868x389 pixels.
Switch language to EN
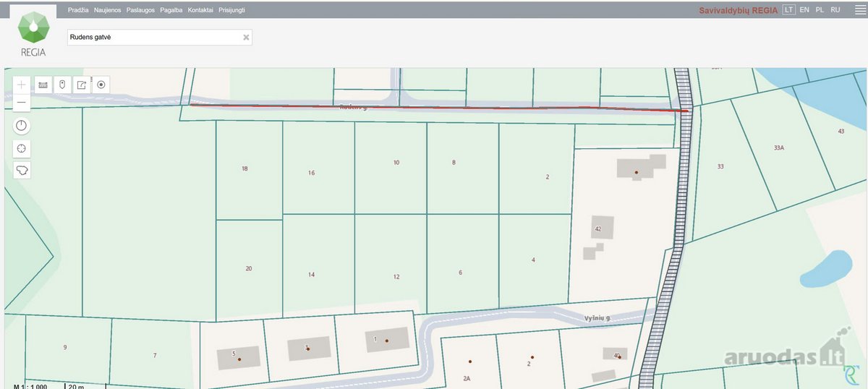tap(804, 10)
